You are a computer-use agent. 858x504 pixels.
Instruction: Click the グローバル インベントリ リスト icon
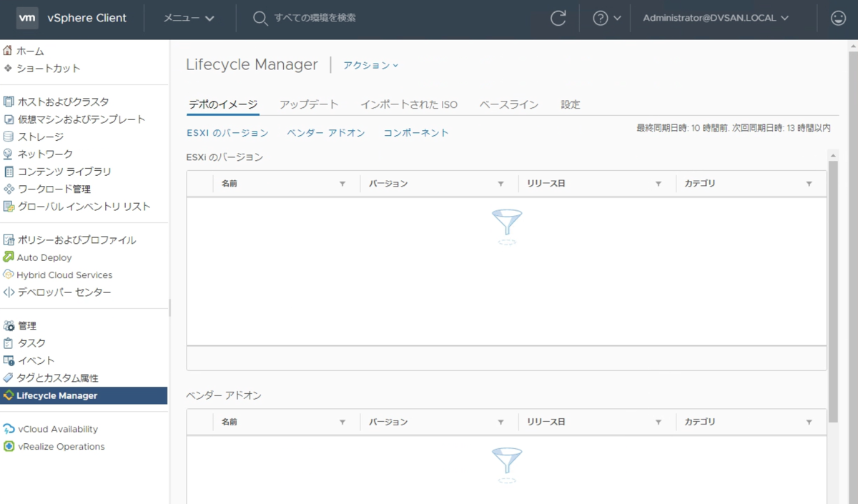click(x=9, y=207)
